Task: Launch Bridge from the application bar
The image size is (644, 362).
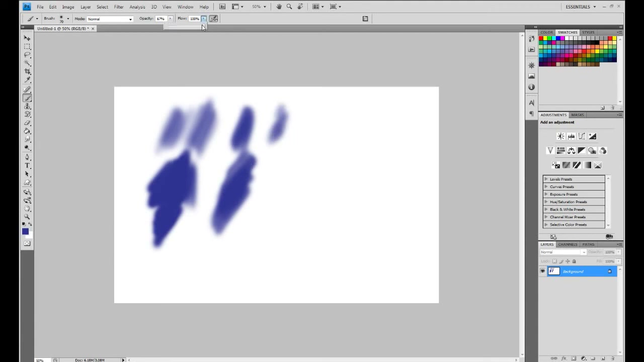Action: pyautogui.click(x=222, y=7)
